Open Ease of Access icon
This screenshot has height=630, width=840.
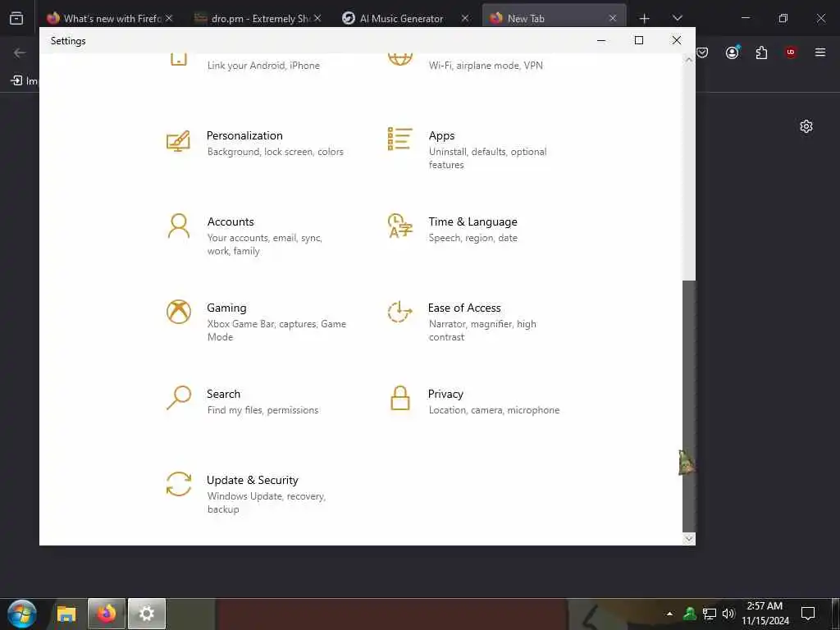tap(400, 312)
